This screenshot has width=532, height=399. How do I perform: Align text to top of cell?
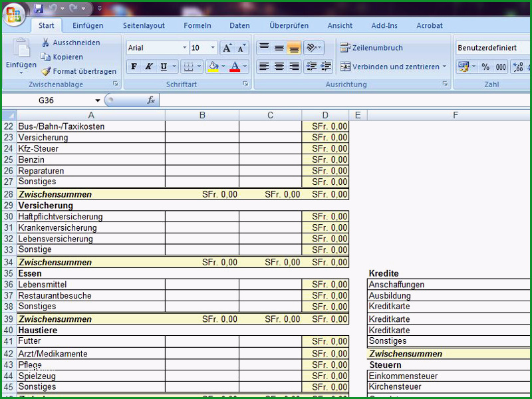tap(264, 48)
